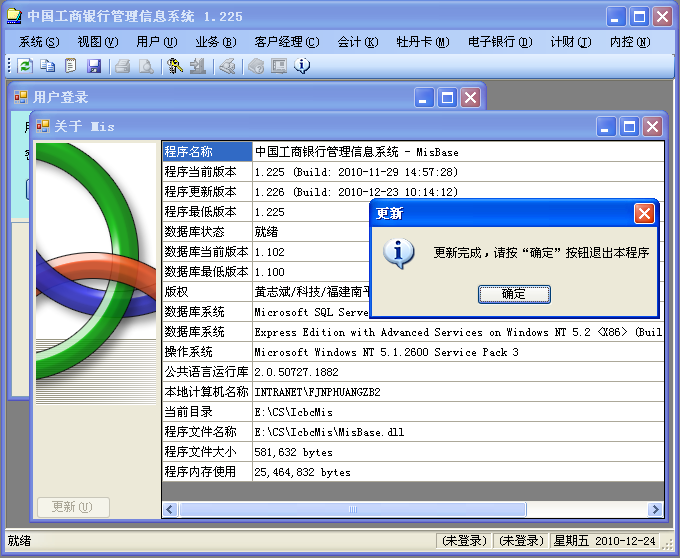The image size is (680, 558).
Task: Click the status bar date 星期五 2010-12-24
Action: [605, 541]
